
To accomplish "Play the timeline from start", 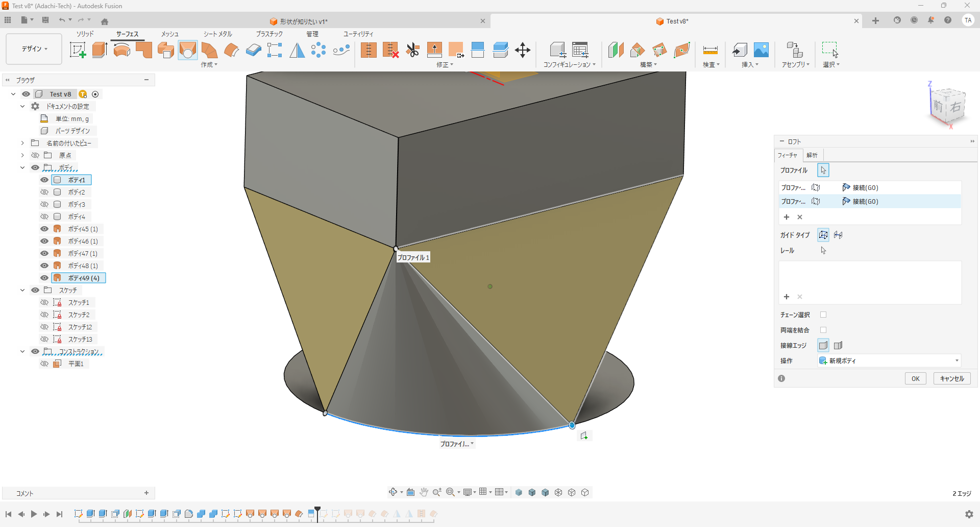I will [34, 514].
